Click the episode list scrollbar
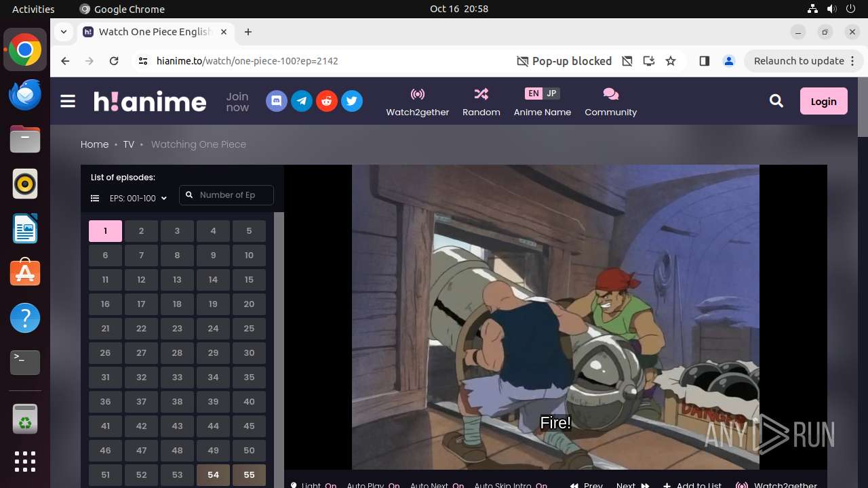Image resolution: width=868 pixels, height=488 pixels. [x=279, y=350]
